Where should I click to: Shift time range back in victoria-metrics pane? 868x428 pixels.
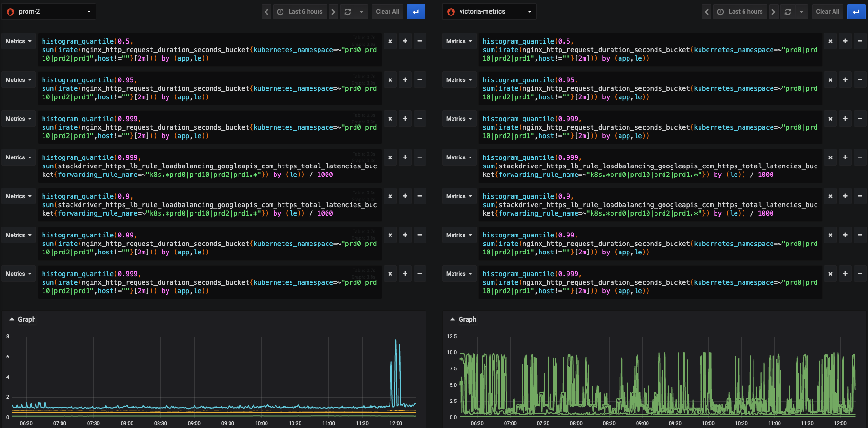click(707, 12)
